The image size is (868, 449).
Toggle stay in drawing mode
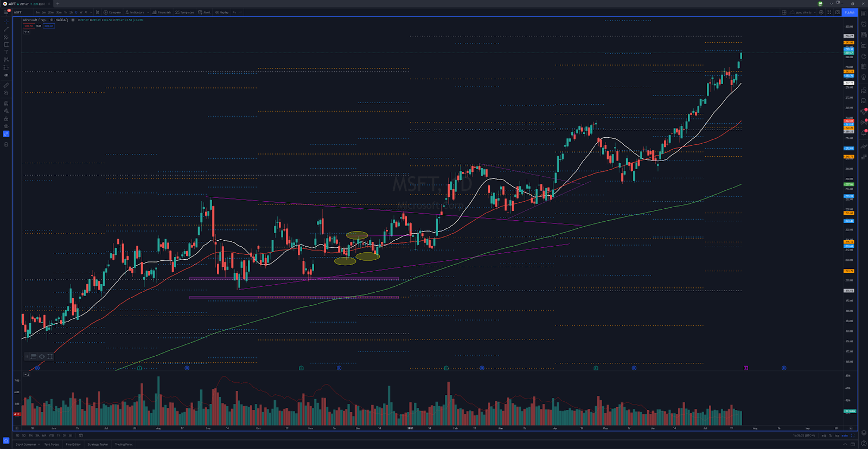coord(6,111)
